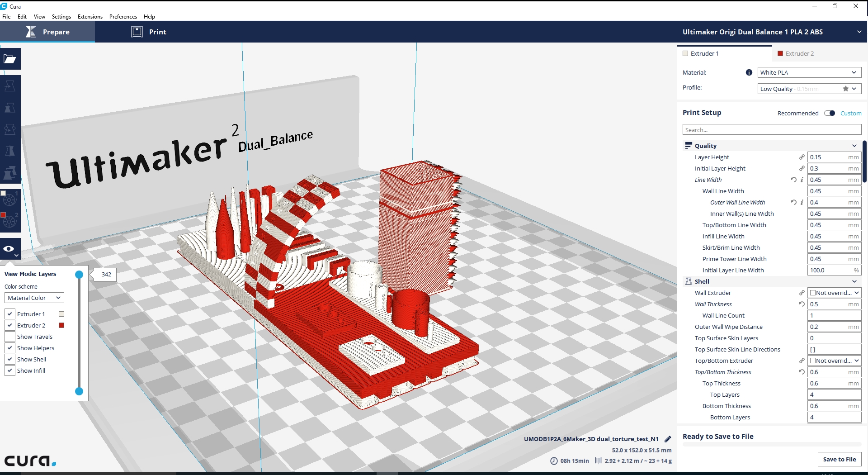Click the Open File folder icon
The image size is (868, 475).
10,59
